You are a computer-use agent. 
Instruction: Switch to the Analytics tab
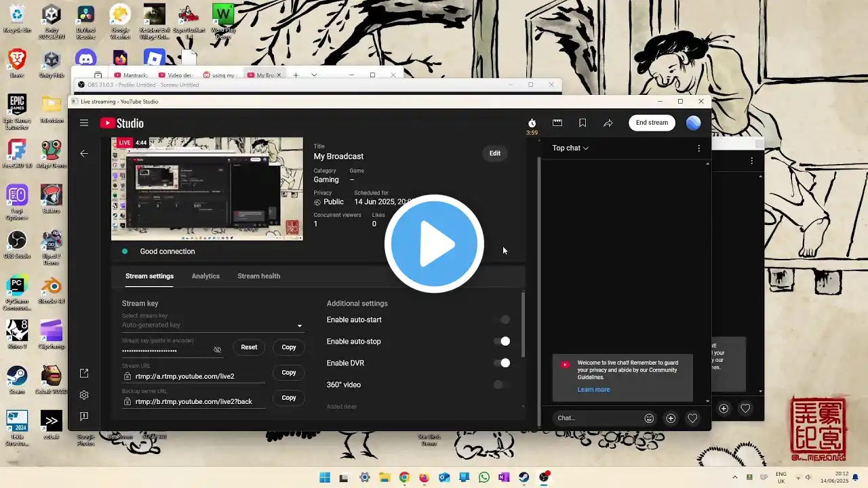coord(205,276)
